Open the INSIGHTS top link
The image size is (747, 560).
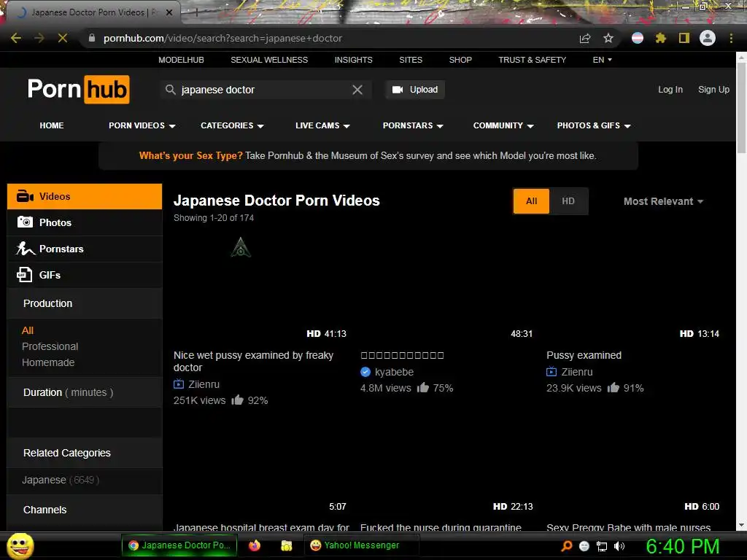(x=354, y=60)
